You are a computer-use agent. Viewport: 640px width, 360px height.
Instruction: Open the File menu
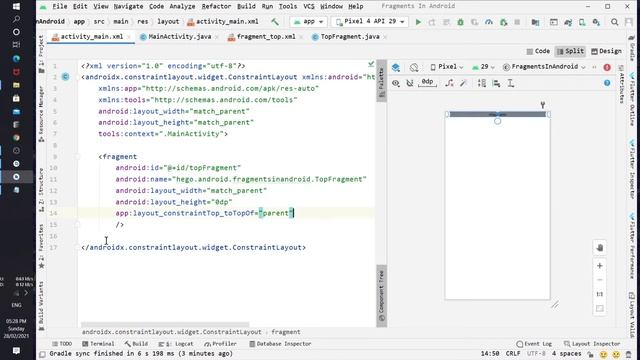point(60,7)
